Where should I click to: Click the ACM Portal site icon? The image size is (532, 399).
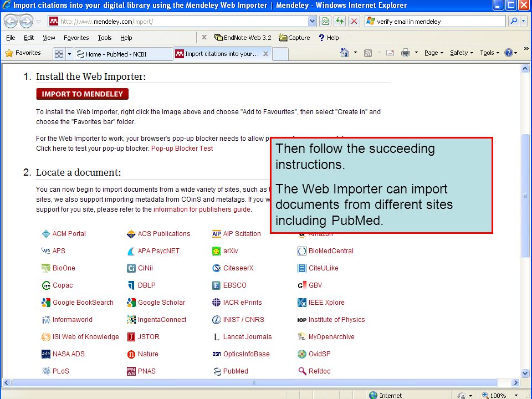point(46,234)
